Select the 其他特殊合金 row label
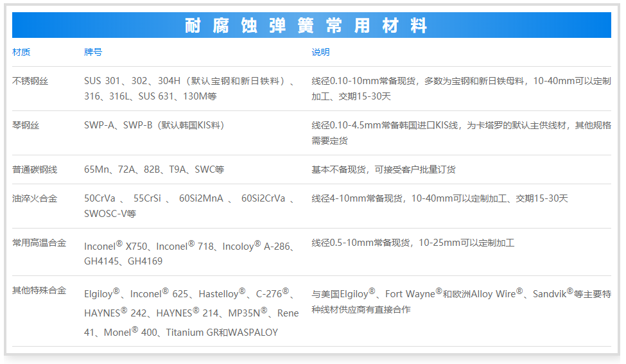The width and height of the screenshot is (626, 364). (39, 291)
